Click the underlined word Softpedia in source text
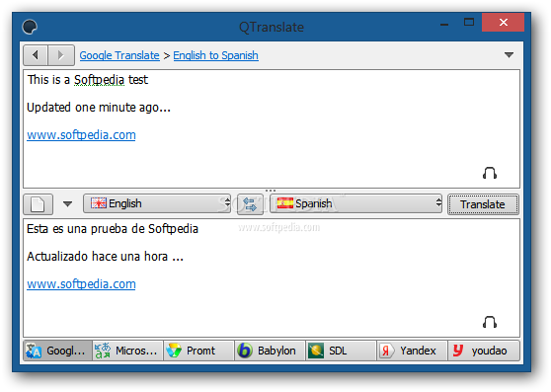Screen dimensions: 551x392 (99, 80)
